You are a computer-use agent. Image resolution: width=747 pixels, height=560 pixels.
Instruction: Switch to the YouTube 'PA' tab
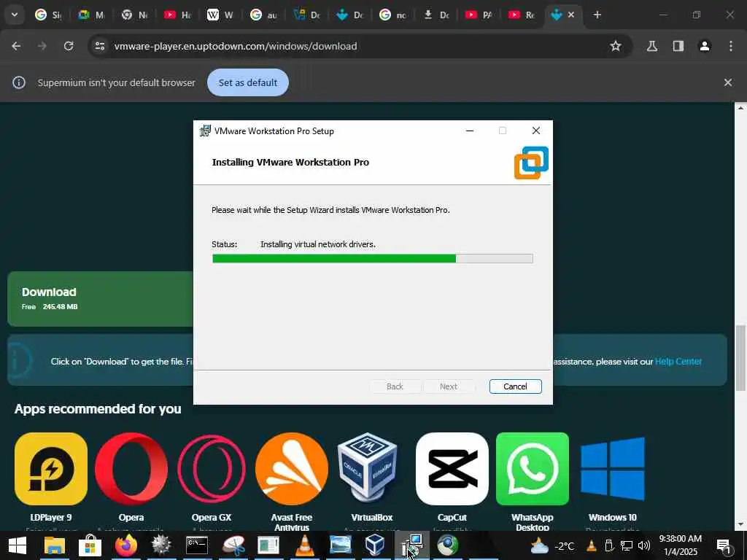(x=479, y=15)
